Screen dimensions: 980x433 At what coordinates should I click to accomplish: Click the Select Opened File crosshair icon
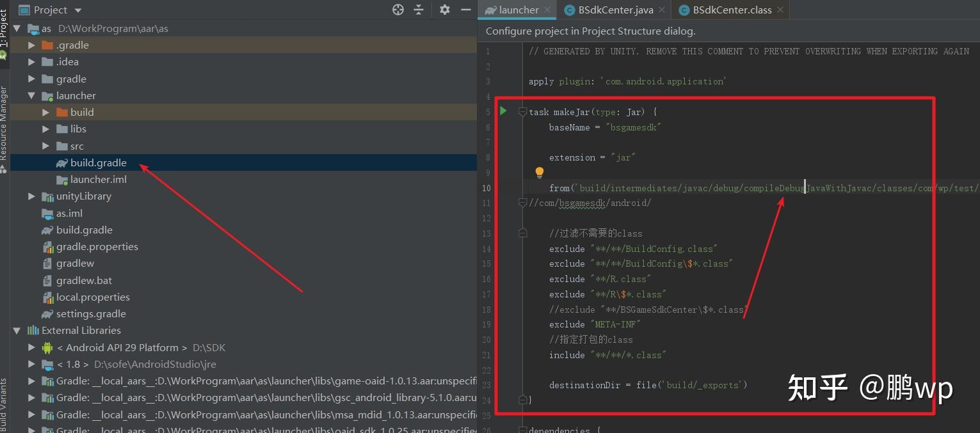(x=398, y=10)
